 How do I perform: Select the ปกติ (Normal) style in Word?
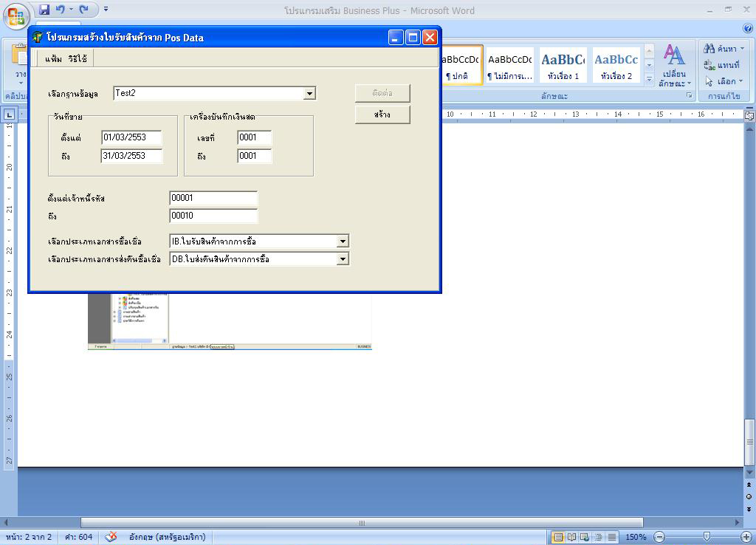[x=461, y=65]
